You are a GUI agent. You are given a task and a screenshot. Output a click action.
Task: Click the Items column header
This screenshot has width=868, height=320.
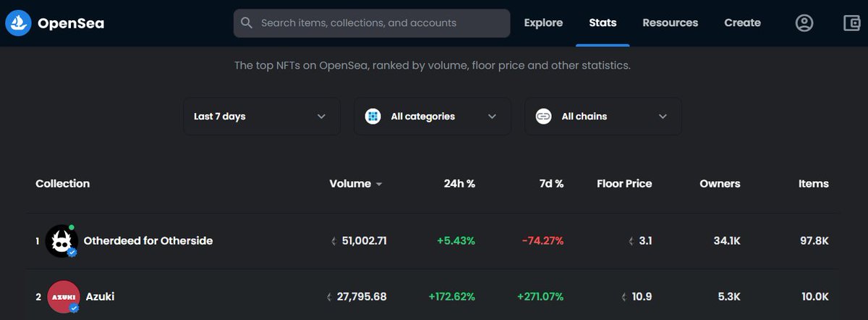tap(814, 184)
